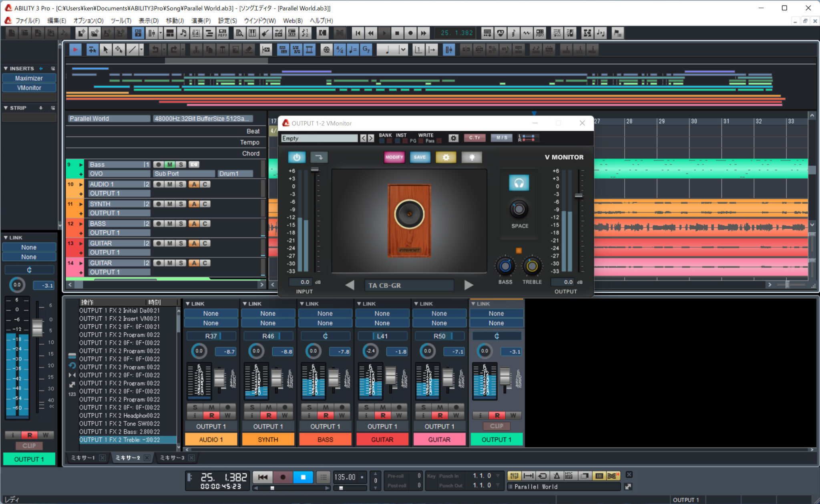The image size is (820, 504).
Task: Open the waveform editor icon in the top toolbar
Action: pos(527,33)
